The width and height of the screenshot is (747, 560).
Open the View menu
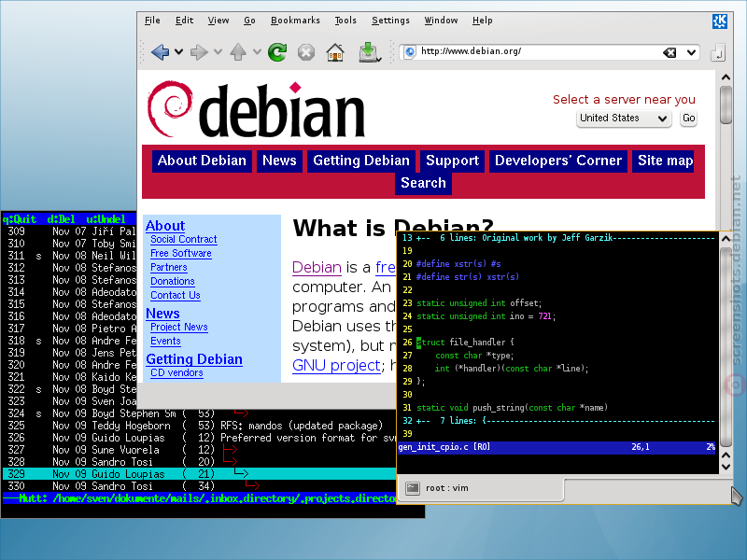218,20
